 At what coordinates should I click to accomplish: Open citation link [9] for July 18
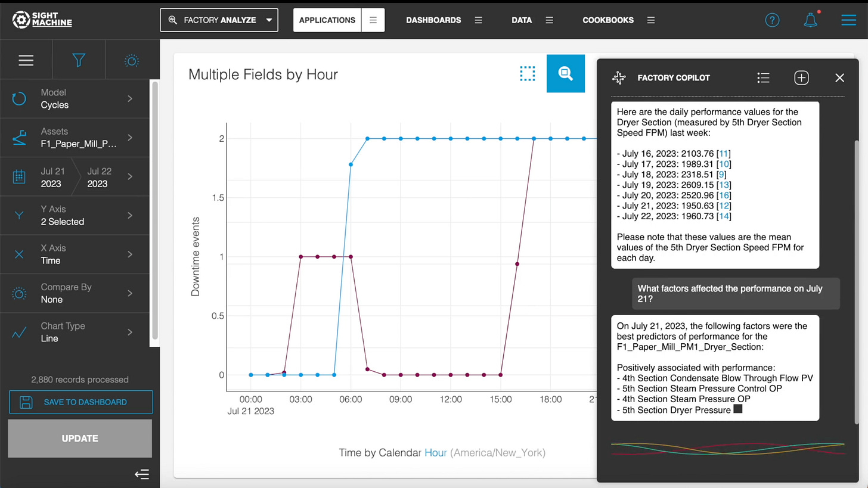[721, 175]
